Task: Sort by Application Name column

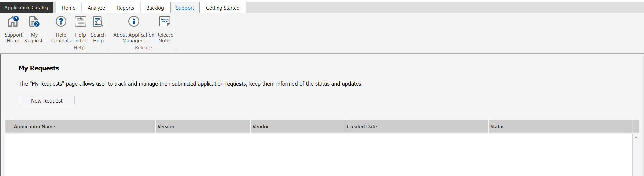Action: pos(35,127)
